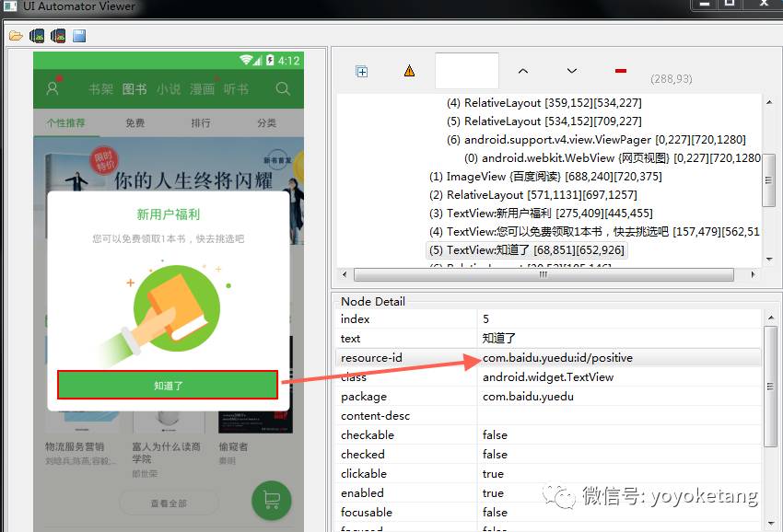Click the enabled property label
Screen dimensions: 783x532
362,493
